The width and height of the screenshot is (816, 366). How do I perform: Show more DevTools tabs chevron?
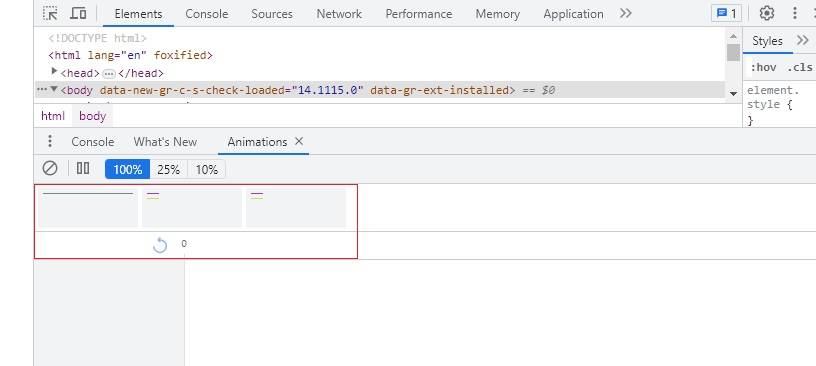click(626, 14)
